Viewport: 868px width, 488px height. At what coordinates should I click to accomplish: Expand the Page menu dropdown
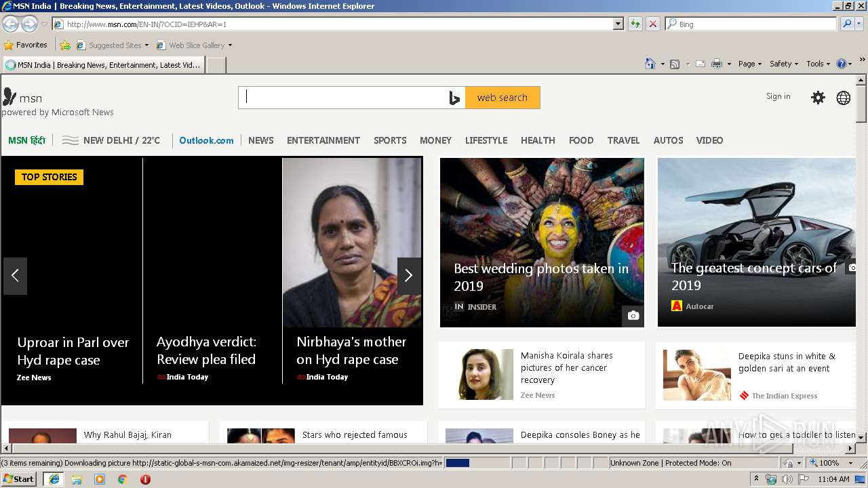[x=750, y=64]
